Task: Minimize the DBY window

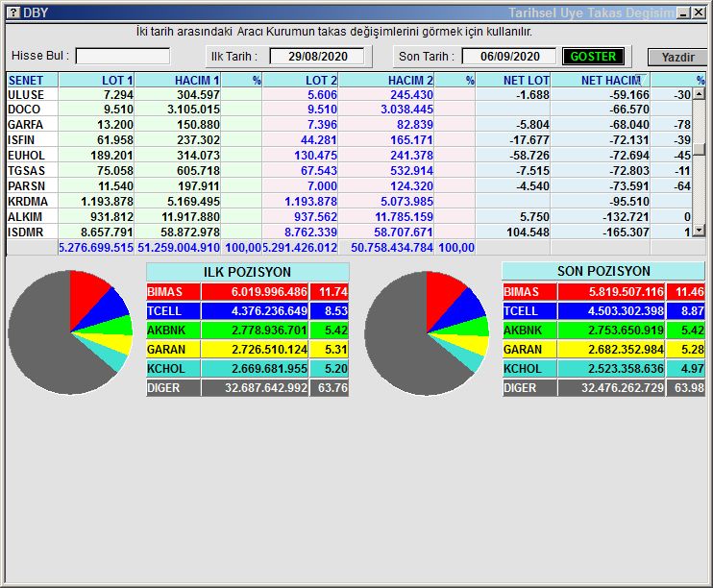Action: pyautogui.click(x=683, y=12)
